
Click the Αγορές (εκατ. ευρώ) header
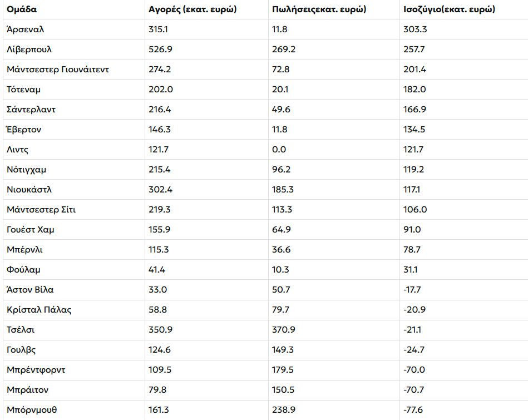(x=193, y=9)
